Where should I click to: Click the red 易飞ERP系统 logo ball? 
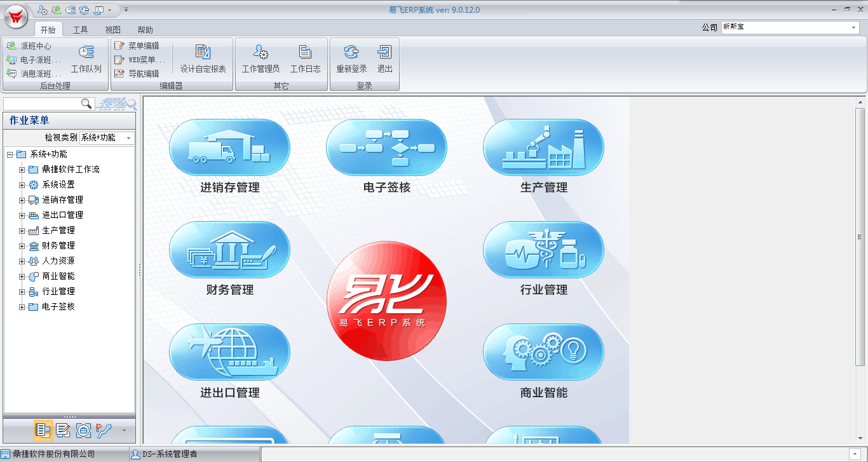coord(386,301)
